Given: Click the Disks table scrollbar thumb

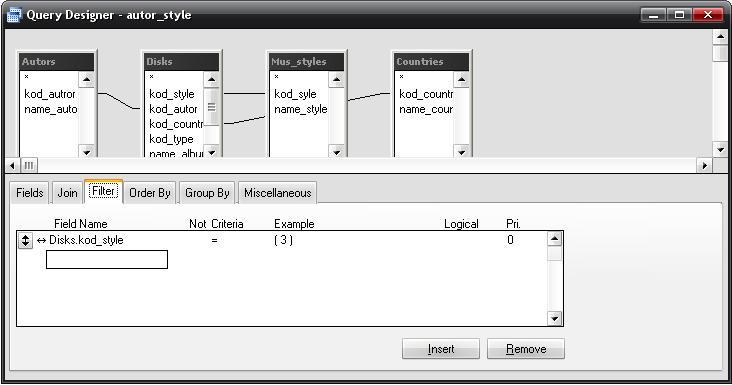Looking at the screenshot, I should pos(211,107).
